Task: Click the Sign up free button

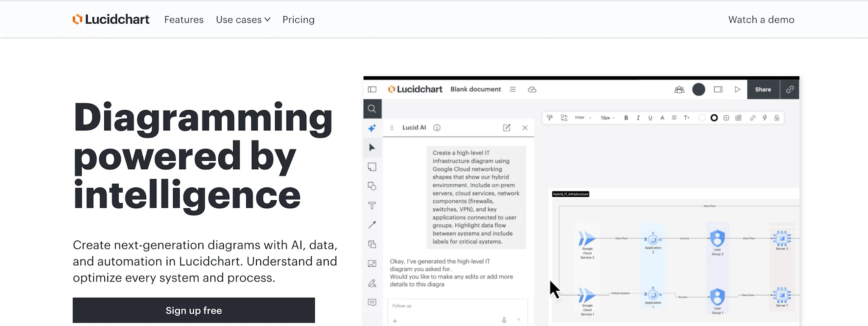Action: pyautogui.click(x=194, y=310)
